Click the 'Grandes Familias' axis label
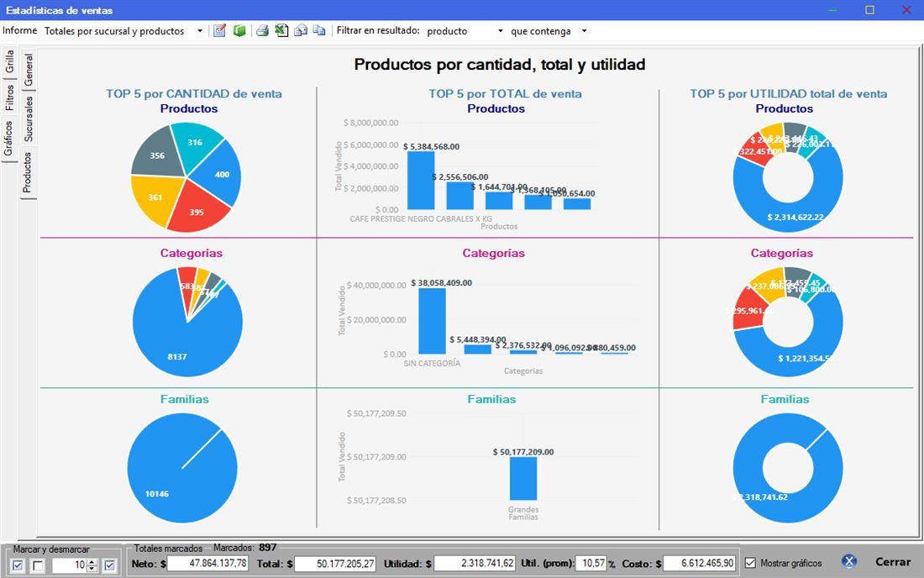The image size is (924, 578). pyautogui.click(x=523, y=513)
